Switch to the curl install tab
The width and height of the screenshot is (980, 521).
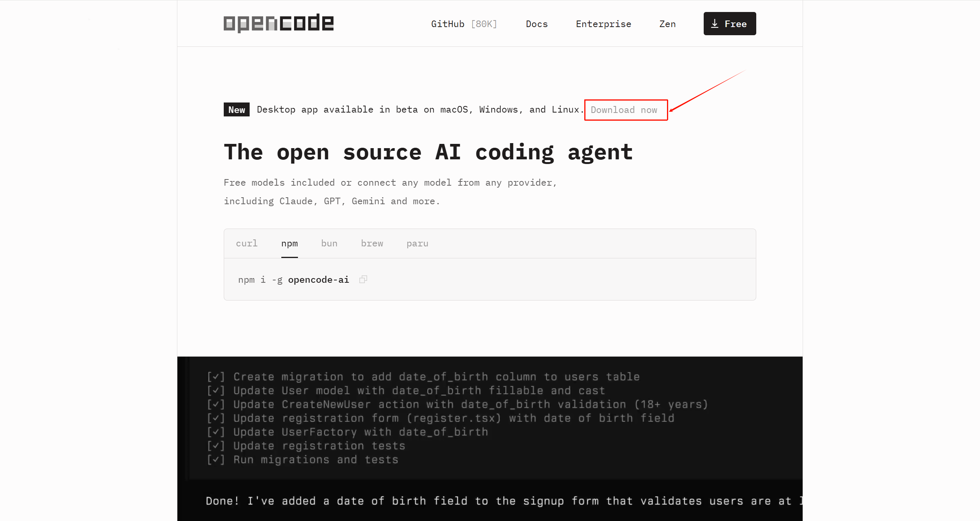[247, 244]
